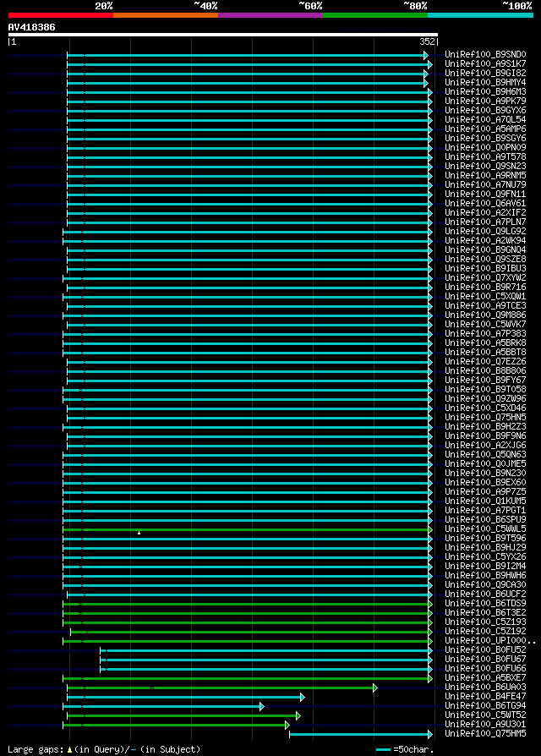Select the UniRef100_A7P383 label
Screen dimensions: 541x756
point(485,334)
